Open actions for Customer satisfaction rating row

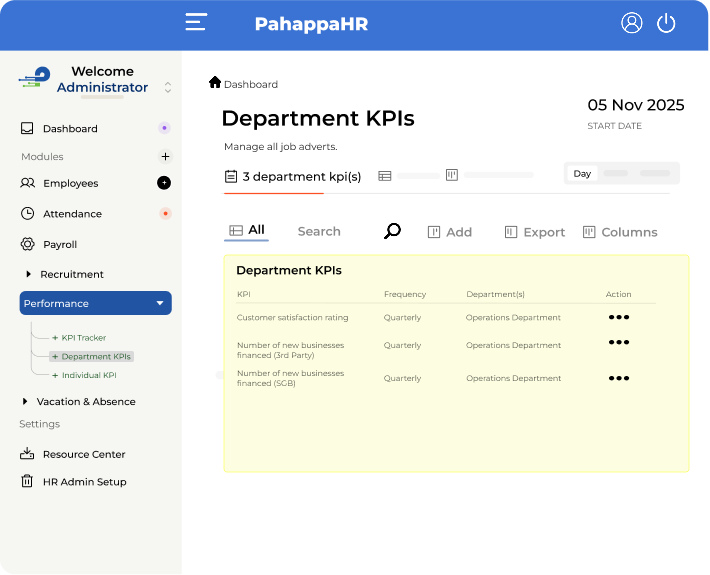tap(619, 317)
